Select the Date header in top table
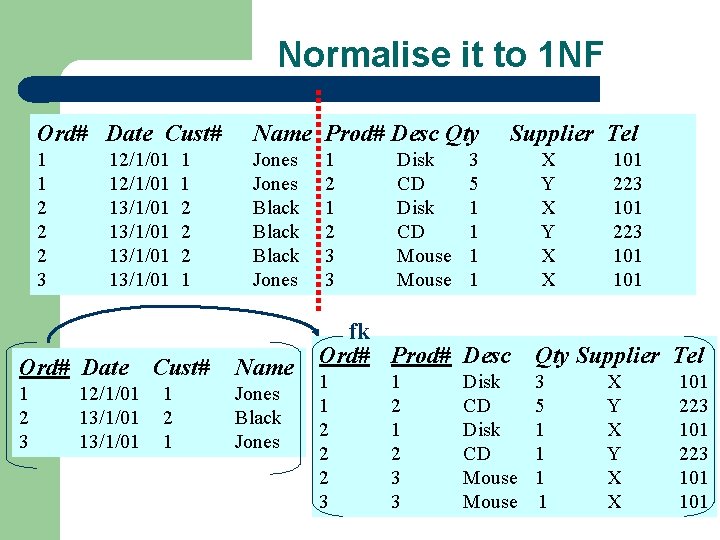 pos(129,134)
